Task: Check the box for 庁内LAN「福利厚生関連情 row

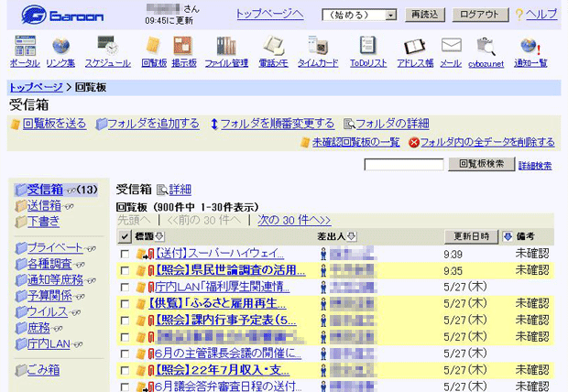Action: coord(125,288)
